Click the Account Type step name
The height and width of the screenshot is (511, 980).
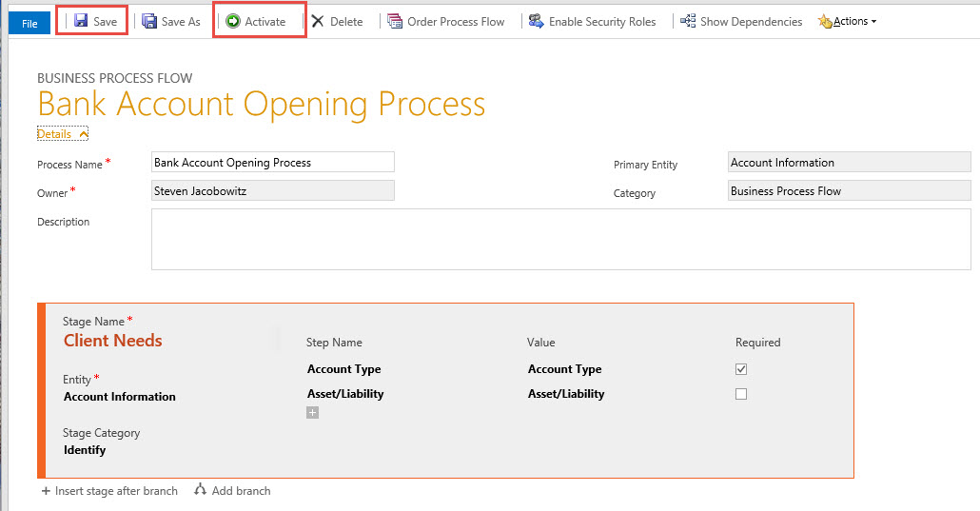343,369
